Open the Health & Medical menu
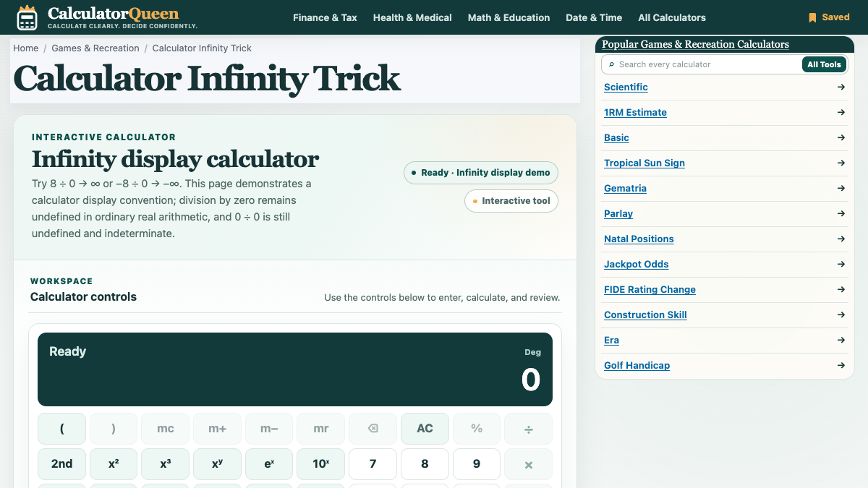The height and width of the screenshot is (488, 868). point(412,17)
